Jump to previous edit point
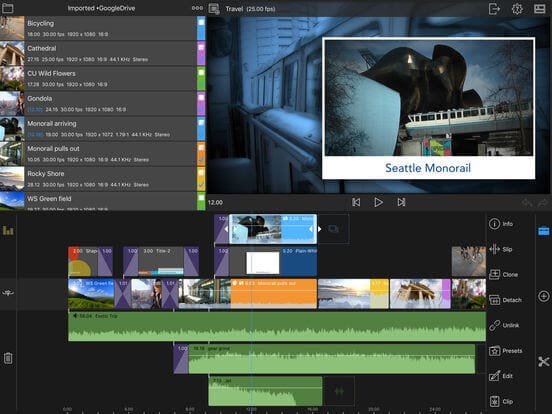Image resolution: width=552 pixels, height=414 pixels. tap(356, 202)
